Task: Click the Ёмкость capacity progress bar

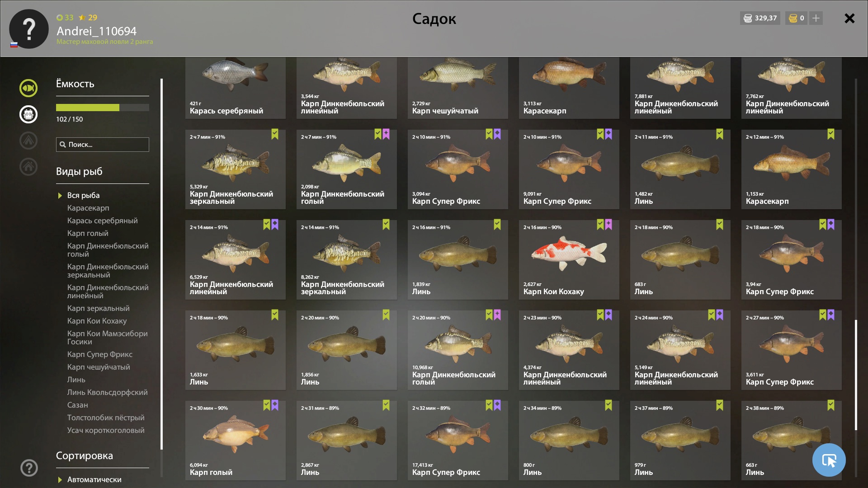Action: [103, 108]
